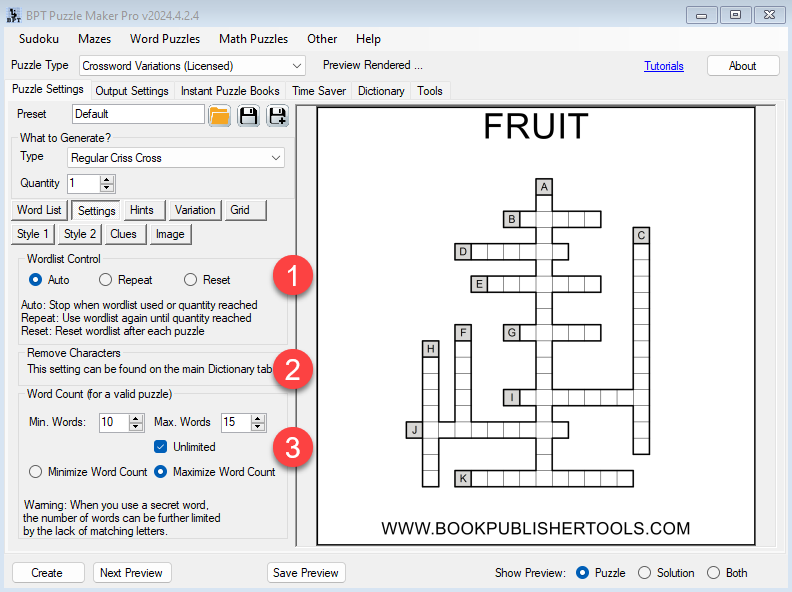Click the red numbered marker 2
This screenshot has width=792, height=592.
coord(291,369)
